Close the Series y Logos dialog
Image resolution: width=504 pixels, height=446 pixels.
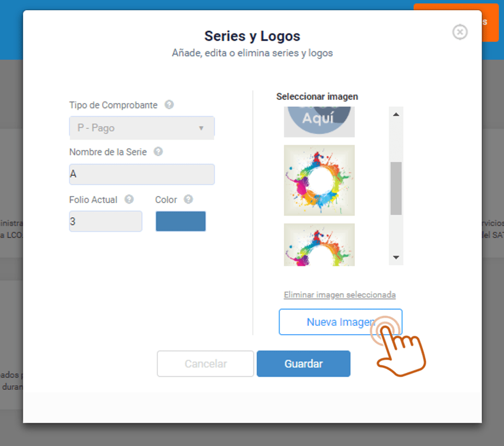click(460, 32)
